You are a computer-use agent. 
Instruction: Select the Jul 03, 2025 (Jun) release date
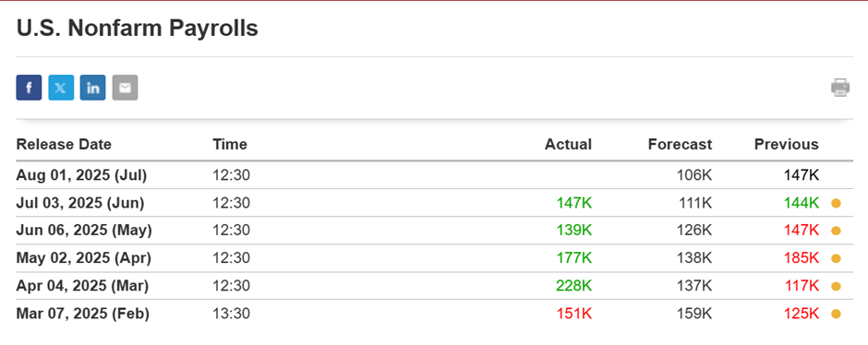point(80,204)
